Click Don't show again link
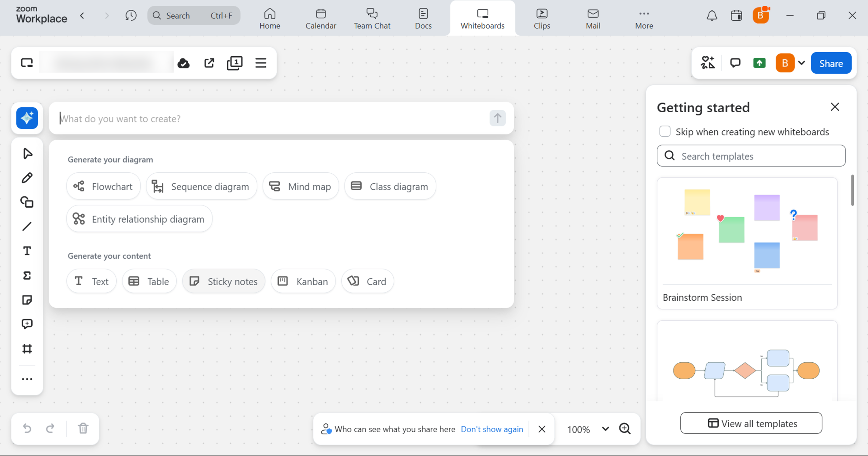868x456 pixels. (x=492, y=429)
